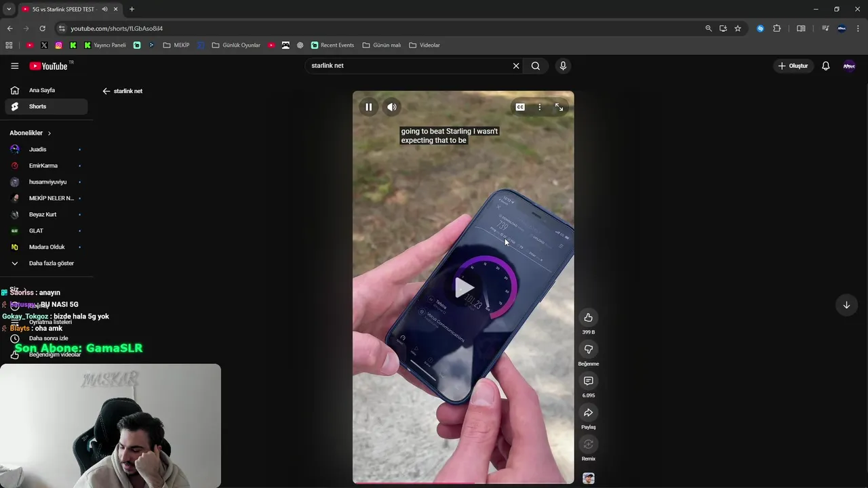Open the Yayıncı Paneli bookmark
868x488 pixels.
105,45
